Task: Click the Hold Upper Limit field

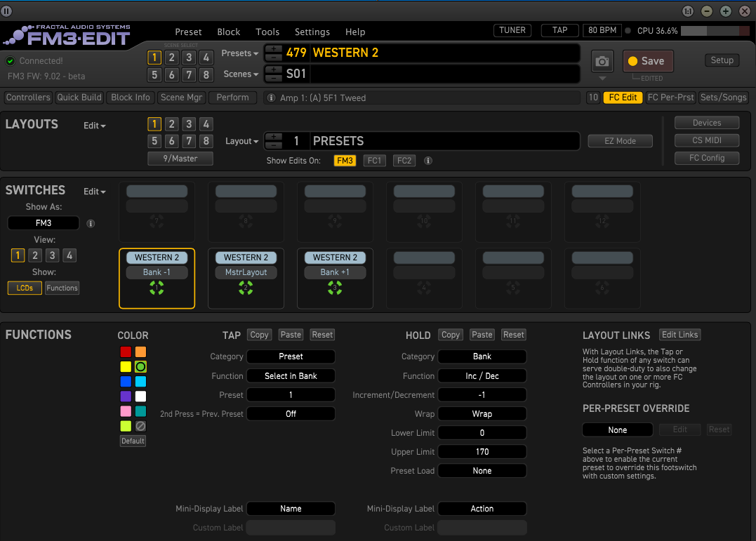Action: click(x=482, y=452)
